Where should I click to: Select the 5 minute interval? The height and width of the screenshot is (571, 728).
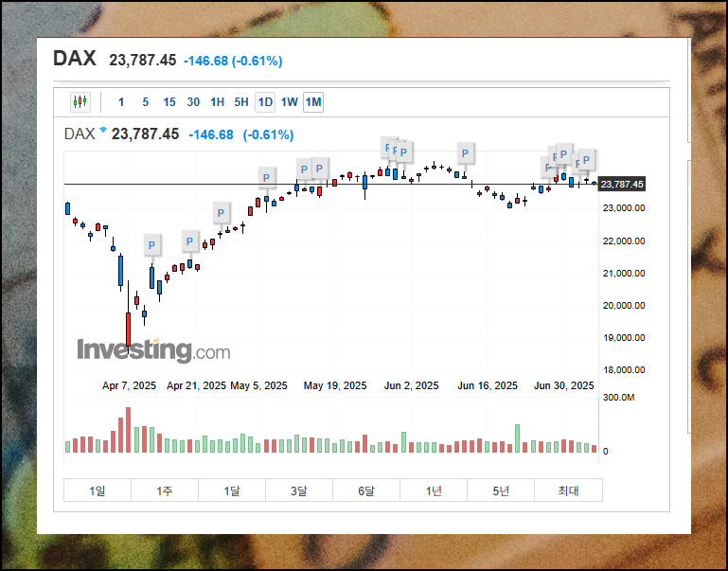click(x=146, y=102)
